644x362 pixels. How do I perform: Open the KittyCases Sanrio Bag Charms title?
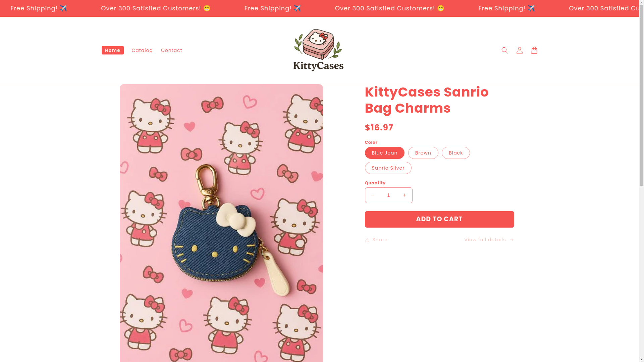pyautogui.click(x=427, y=100)
